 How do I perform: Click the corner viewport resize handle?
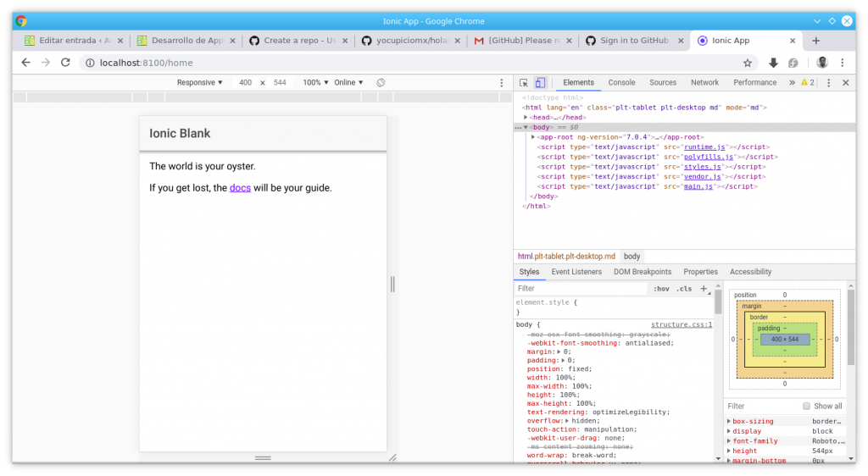(x=392, y=457)
